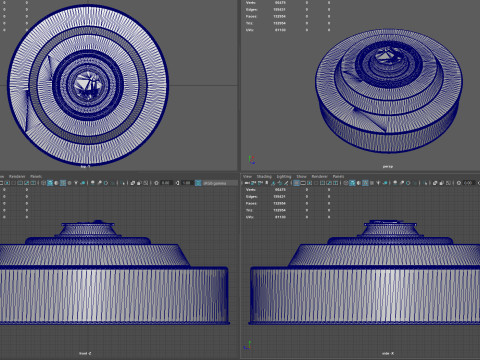Toggle Use Default Material in side panel
480x360 pixels.
click(359, 183)
